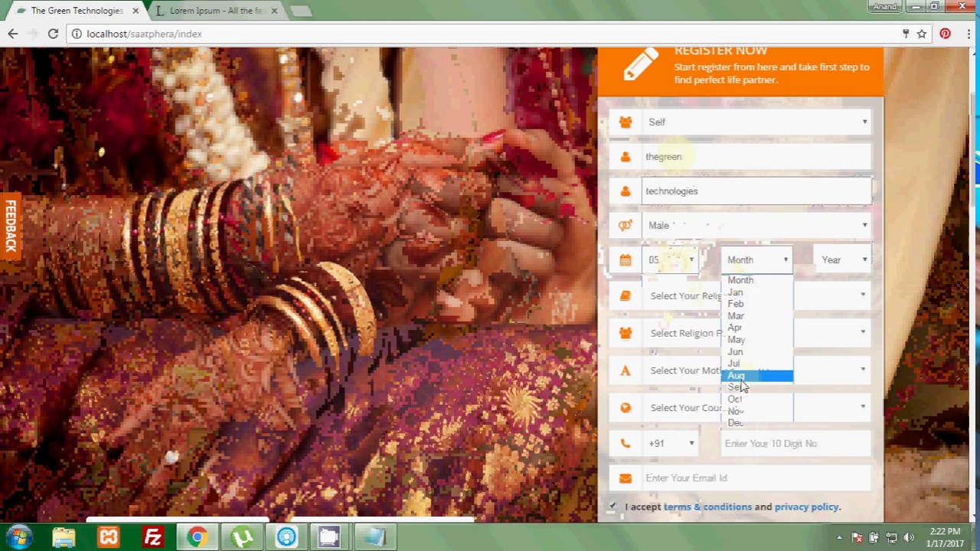Click the address bar URL localhost/saatphera/index
The image size is (980, 551).
click(x=144, y=34)
